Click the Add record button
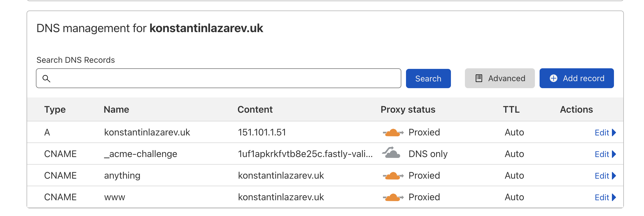This screenshot has height=216, width=644. [577, 78]
